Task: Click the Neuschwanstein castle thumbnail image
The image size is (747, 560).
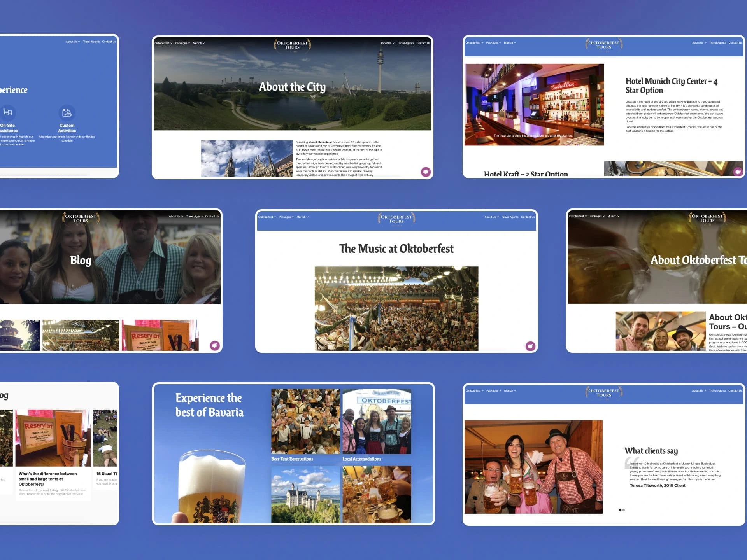Action: click(305, 495)
